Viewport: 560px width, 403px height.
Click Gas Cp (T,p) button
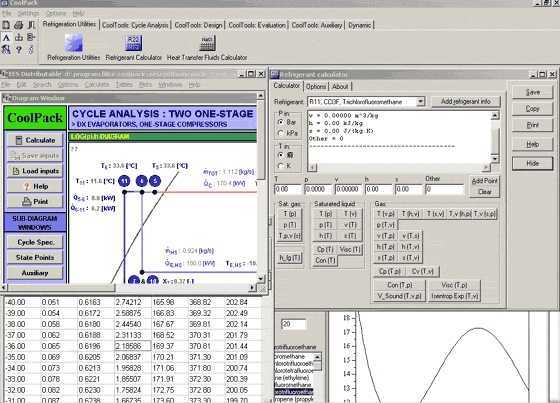390,272
